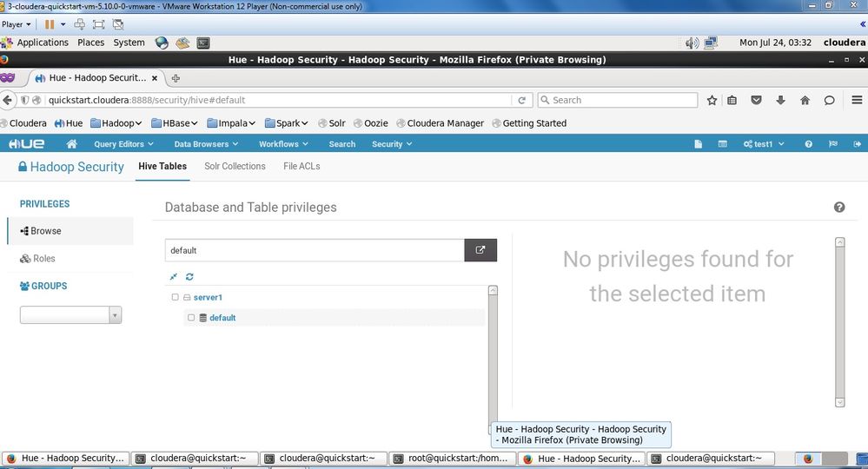Click the volume speaker icon in system tray

coord(692,43)
